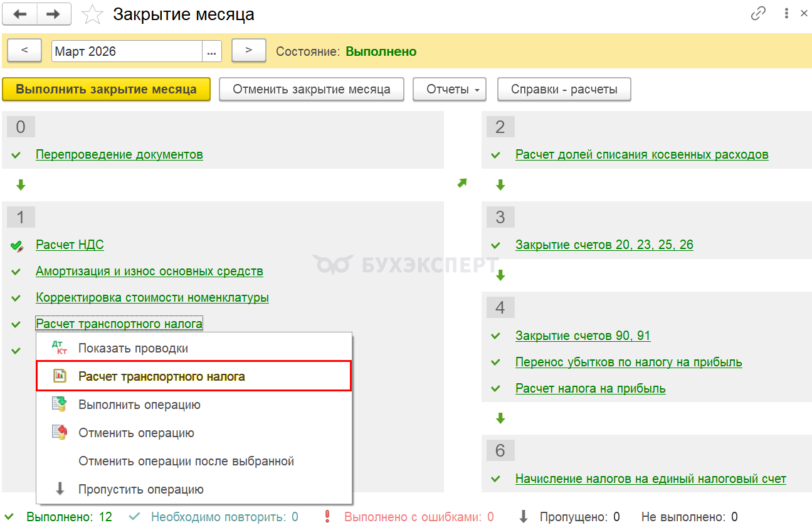Open Начисление налогов на единый налоговый счет
The height and width of the screenshot is (530, 812).
click(x=651, y=479)
